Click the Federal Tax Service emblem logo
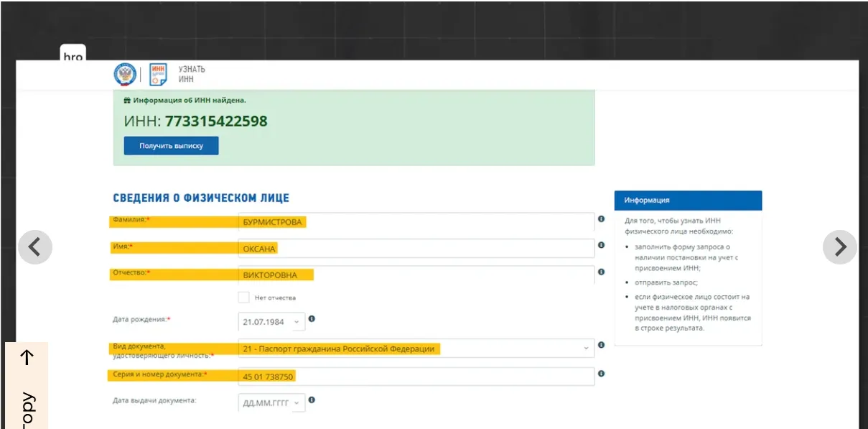 coord(125,74)
